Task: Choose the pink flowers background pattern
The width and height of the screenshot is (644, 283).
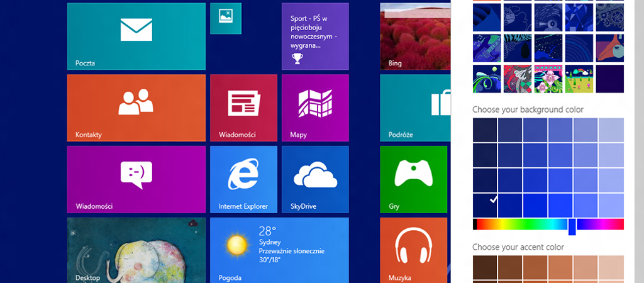Action: pyautogui.click(x=548, y=79)
